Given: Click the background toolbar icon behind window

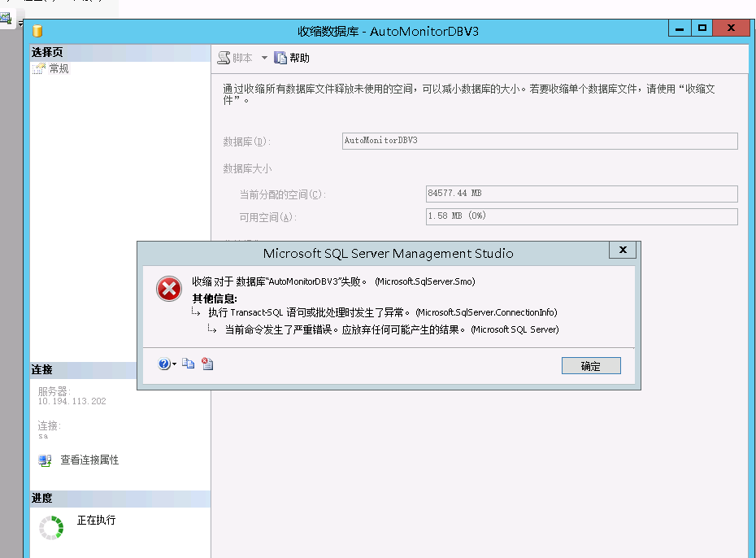Looking at the screenshot, I should pyautogui.click(x=6, y=20).
